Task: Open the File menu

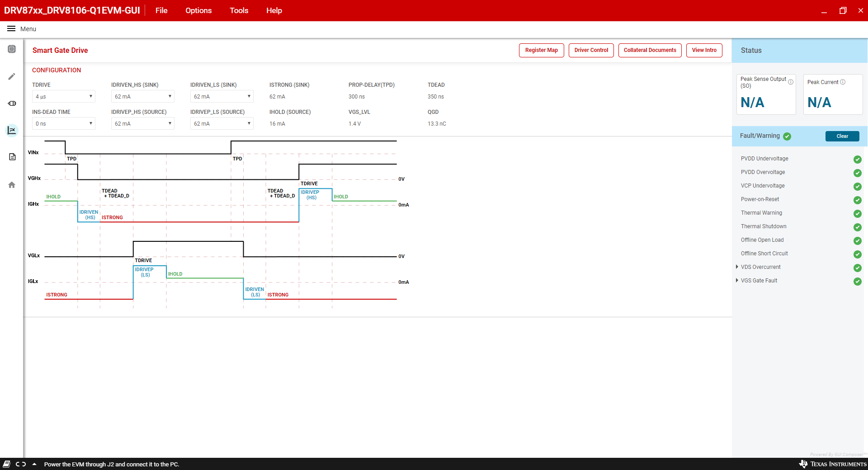Action: (161, 10)
